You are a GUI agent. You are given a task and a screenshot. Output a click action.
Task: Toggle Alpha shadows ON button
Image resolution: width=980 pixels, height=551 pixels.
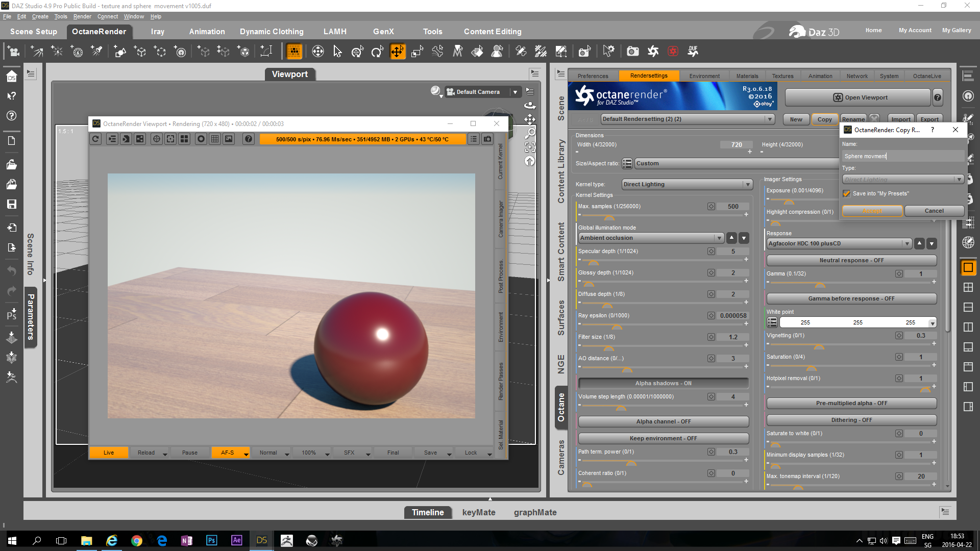coord(663,383)
